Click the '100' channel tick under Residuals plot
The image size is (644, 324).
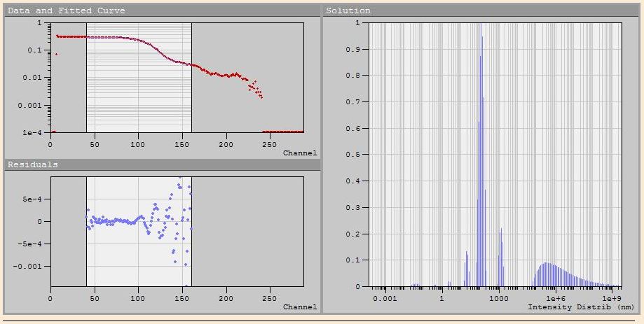(138, 298)
